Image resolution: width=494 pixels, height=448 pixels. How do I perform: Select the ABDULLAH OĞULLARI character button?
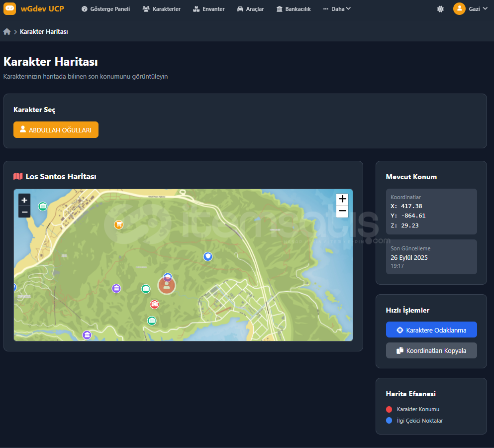(x=56, y=129)
